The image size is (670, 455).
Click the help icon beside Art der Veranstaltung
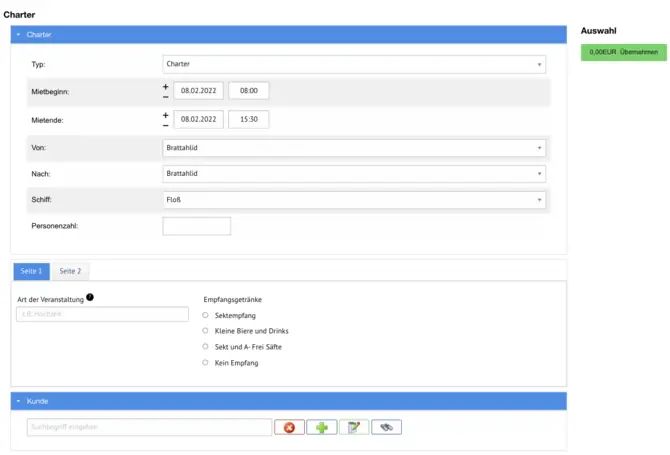90,297
